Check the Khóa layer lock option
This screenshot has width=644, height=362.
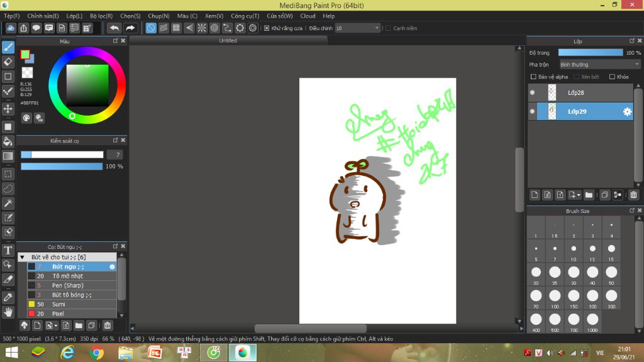coord(612,77)
